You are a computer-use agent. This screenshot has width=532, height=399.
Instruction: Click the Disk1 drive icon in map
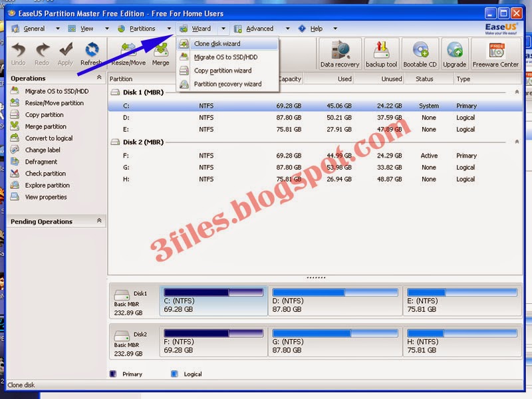click(x=122, y=294)
